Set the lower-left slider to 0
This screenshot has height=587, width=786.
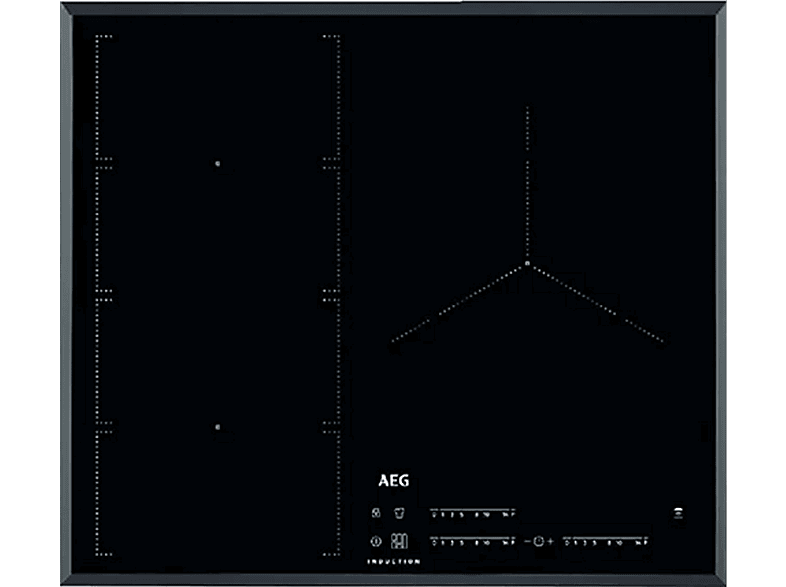[x=434, y=542]
